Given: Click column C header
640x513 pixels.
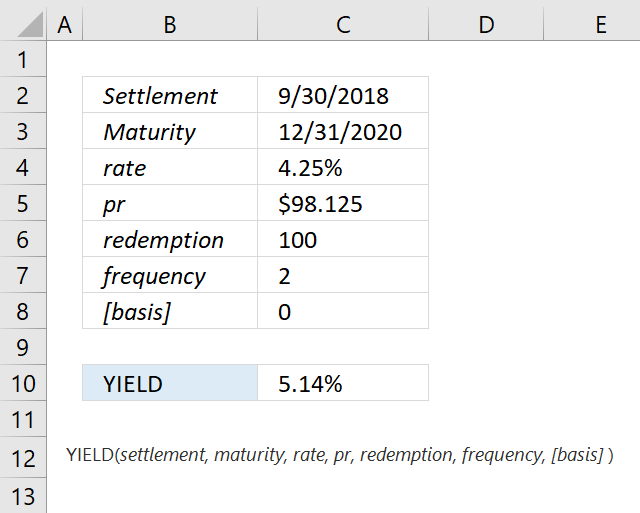Looking at the screenshot, I should (343, 24).
